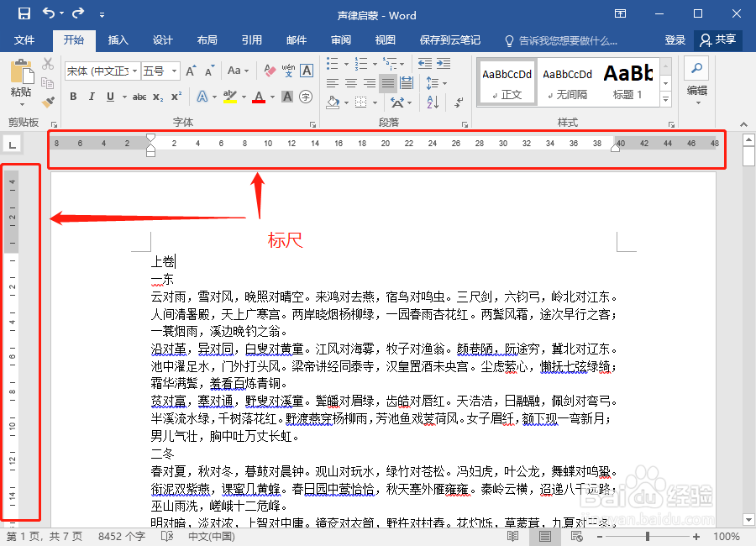Switch to the 插入 ribbon tab
This screenshot has height=546, width=756.
tap(118, 39)
